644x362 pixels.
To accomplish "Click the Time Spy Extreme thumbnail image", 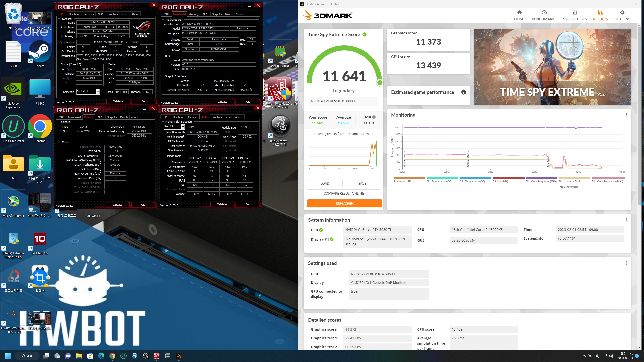I will point(552,67).
